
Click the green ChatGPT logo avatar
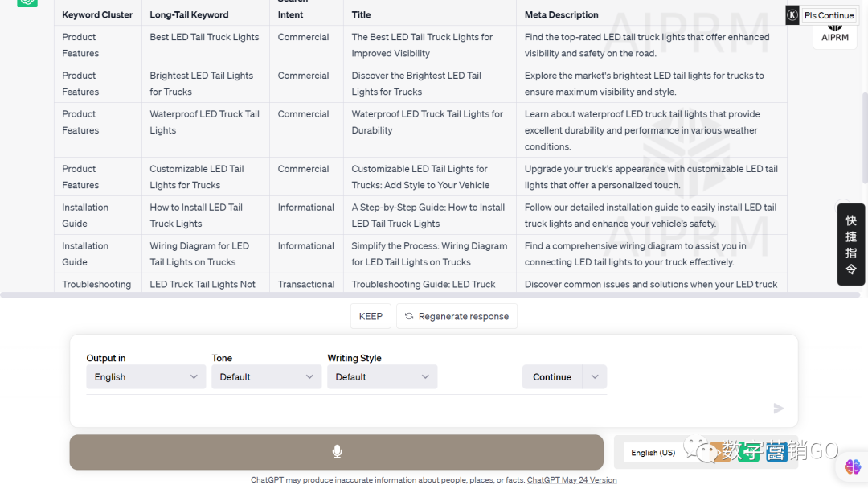(x=27, y=2)
